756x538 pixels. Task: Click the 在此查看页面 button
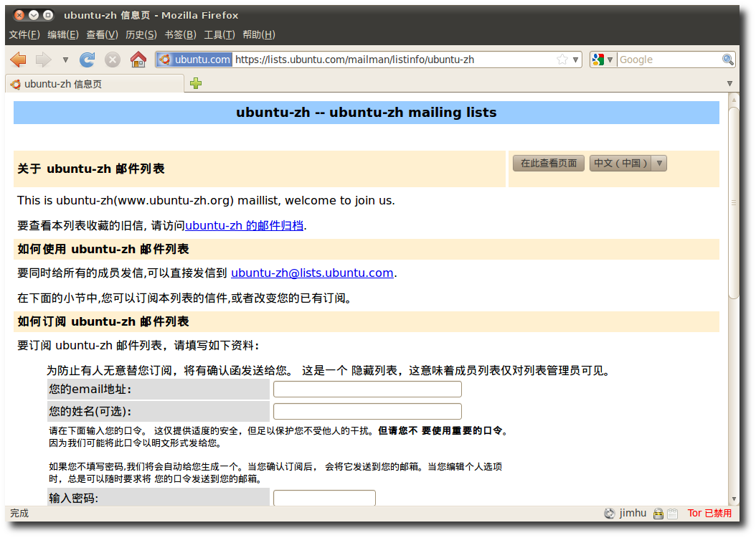(x=549, y=164)
